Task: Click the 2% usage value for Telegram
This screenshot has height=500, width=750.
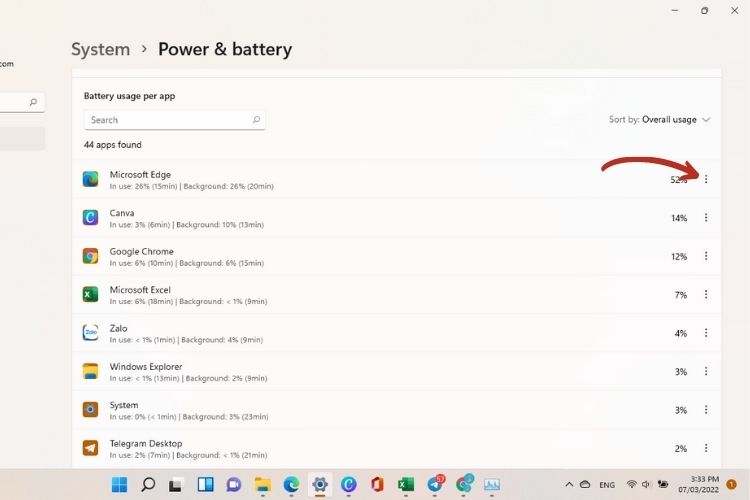Action: tap(681, 449)
